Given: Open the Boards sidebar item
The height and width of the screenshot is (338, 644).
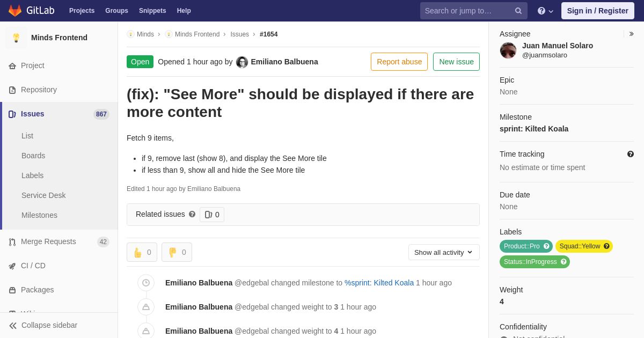Looking at the screenshot, I should (33, 156).
